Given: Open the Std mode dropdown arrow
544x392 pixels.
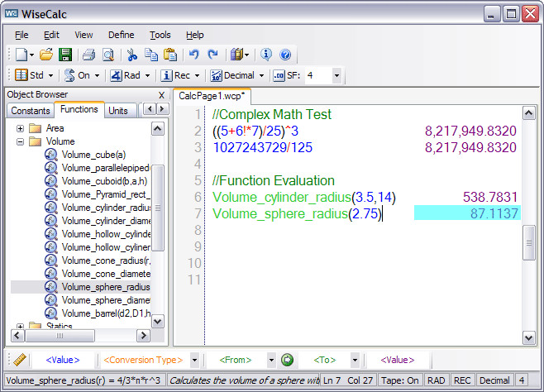Looking at the screenshot, I should (50, 75).
